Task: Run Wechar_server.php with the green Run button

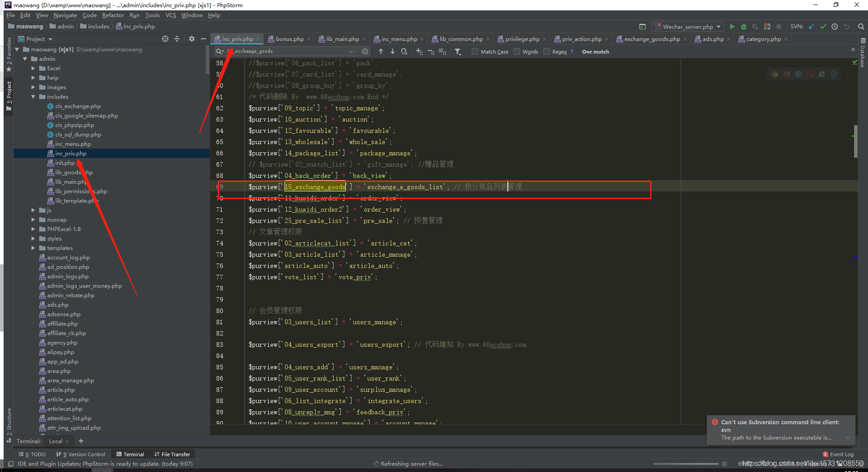Action: (732, 27)
